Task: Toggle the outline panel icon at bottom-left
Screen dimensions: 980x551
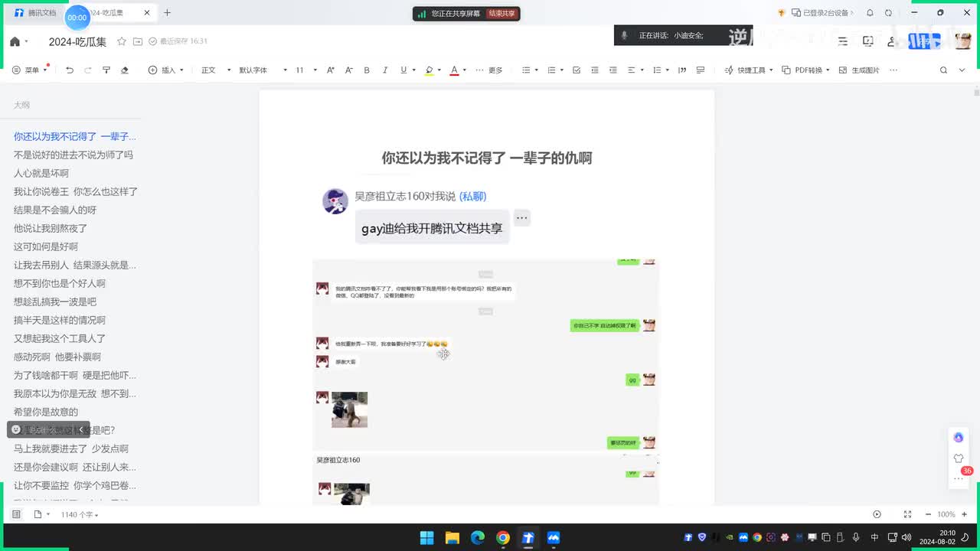Action: 16,514
